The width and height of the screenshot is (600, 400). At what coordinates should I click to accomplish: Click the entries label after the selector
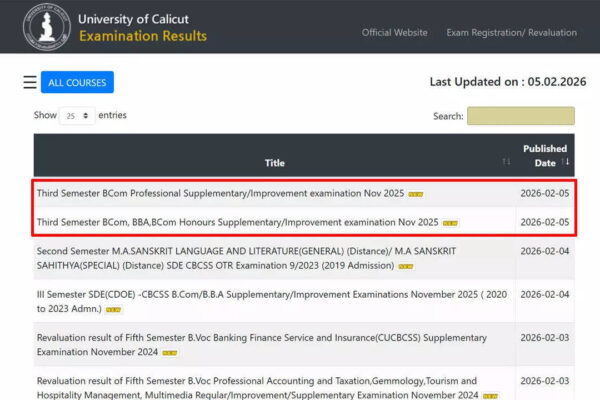coord(112,115)
